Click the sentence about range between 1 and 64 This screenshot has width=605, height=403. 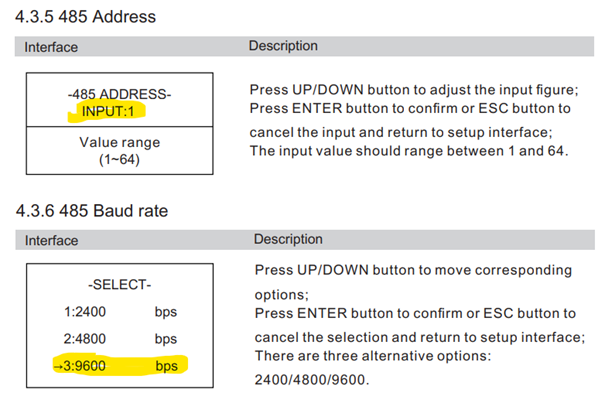coord(409,151)
